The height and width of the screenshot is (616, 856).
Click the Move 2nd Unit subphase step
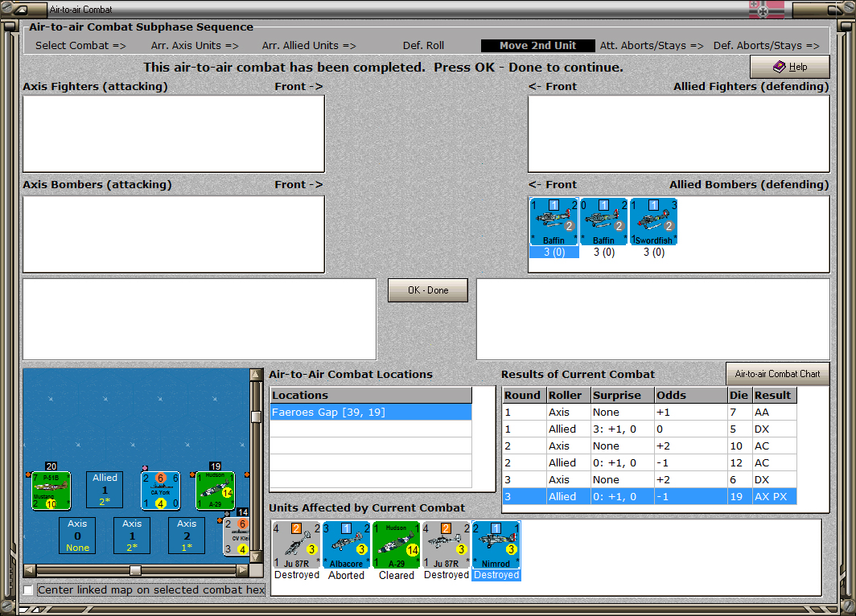[x=537, y=46]
